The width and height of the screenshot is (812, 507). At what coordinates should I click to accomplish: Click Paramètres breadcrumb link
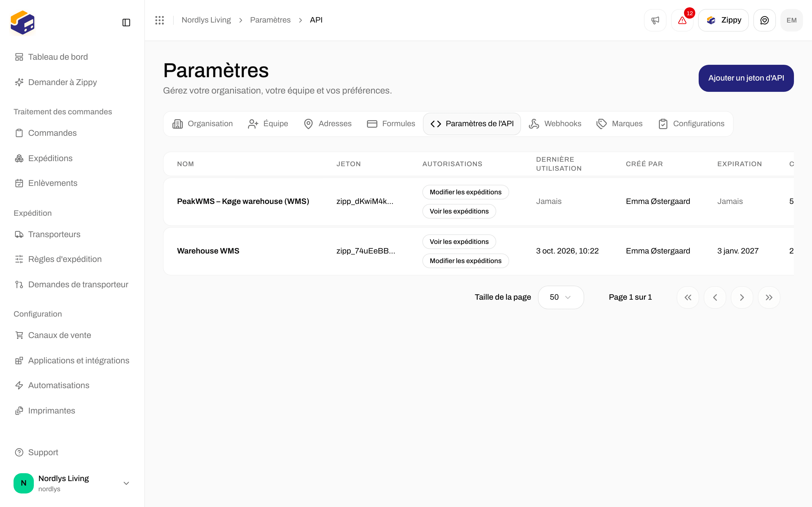pyautogui.click(x=270, y=20)
